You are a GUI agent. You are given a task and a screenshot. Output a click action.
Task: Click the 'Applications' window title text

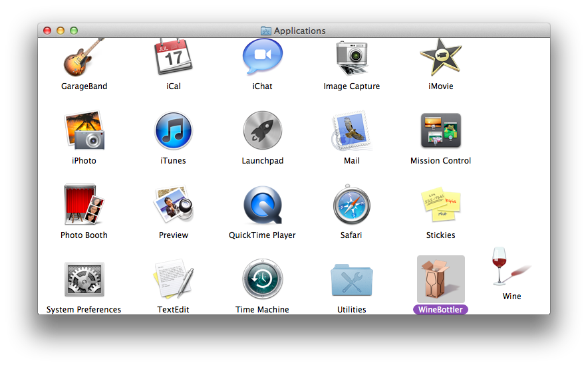click(299, 31)
